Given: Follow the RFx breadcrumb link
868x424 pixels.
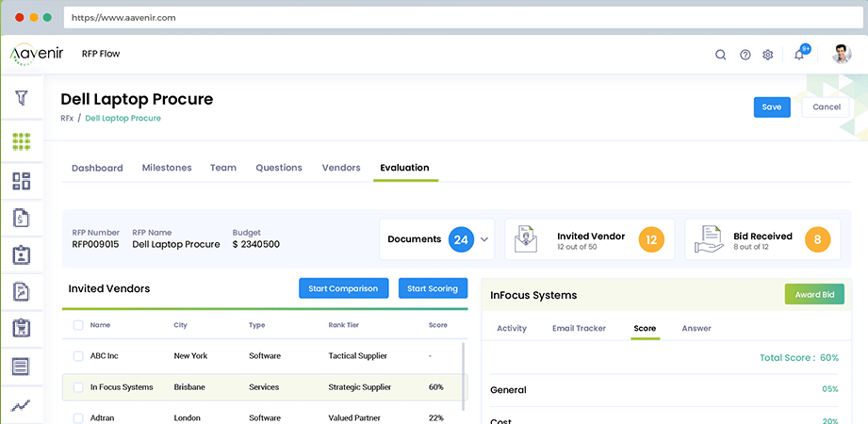Looking at the screenshot, I should [x=66, y=119].
